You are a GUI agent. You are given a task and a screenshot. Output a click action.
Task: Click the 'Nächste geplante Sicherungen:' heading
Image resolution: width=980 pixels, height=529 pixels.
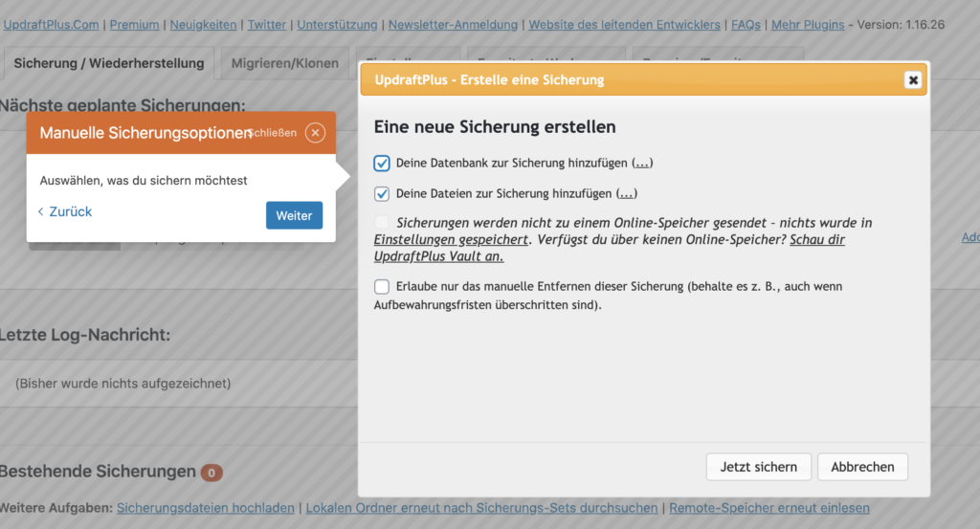pos(122,105)
